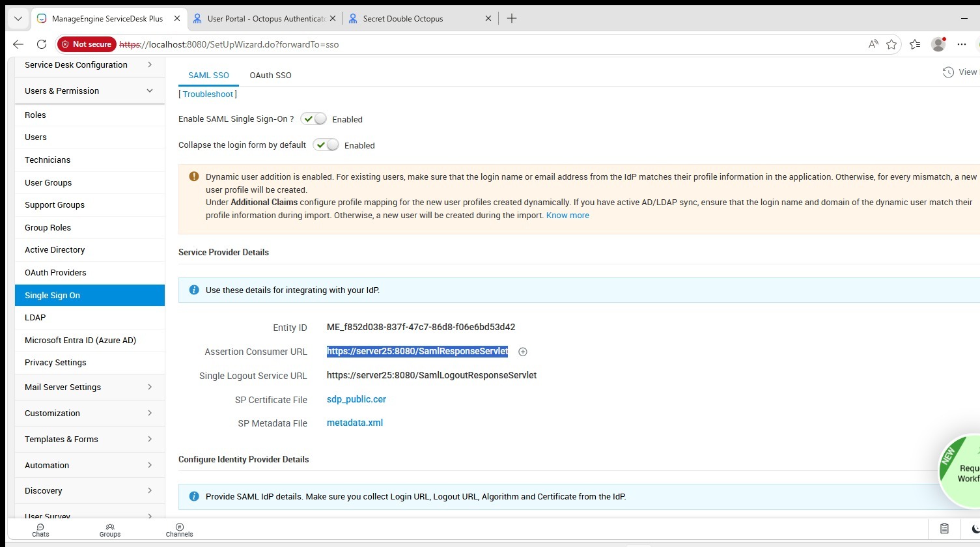
Task: Expand the Discovery section
Action: click(x=90, y=491)
